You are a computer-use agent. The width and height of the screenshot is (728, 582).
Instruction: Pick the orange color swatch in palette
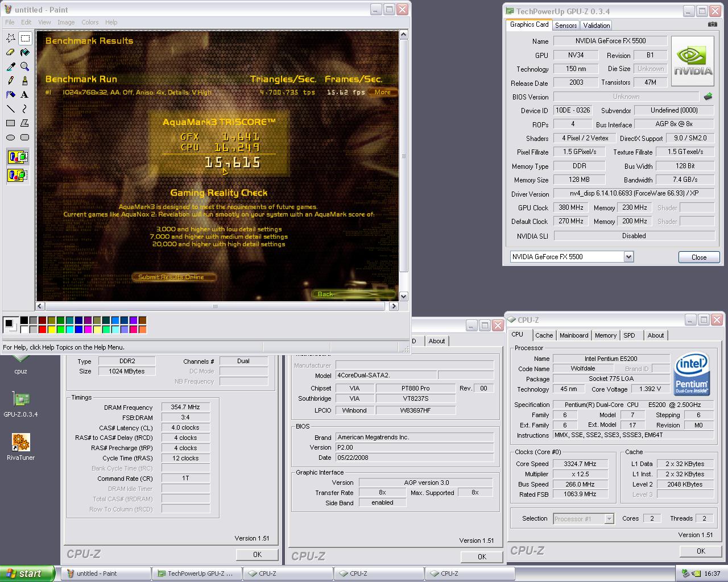(x=143, y=329)
